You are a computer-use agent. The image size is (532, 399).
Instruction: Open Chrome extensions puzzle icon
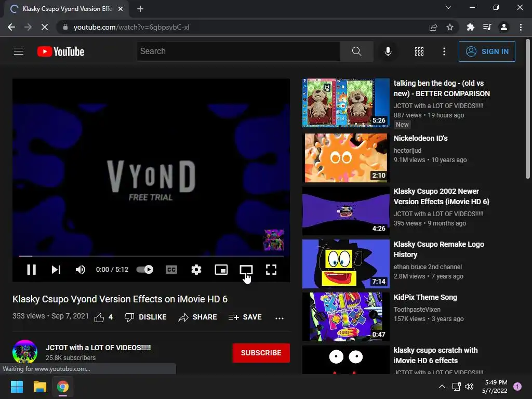point(470,27)
